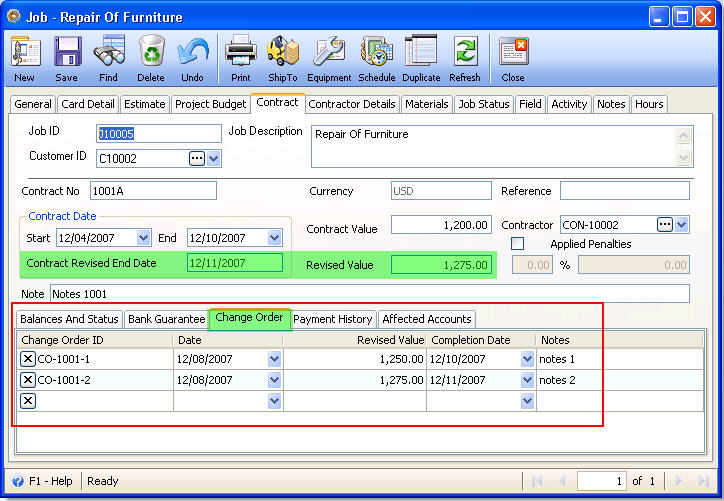Go to the next record arrow
724x501 pixels.
click(679, 481)
